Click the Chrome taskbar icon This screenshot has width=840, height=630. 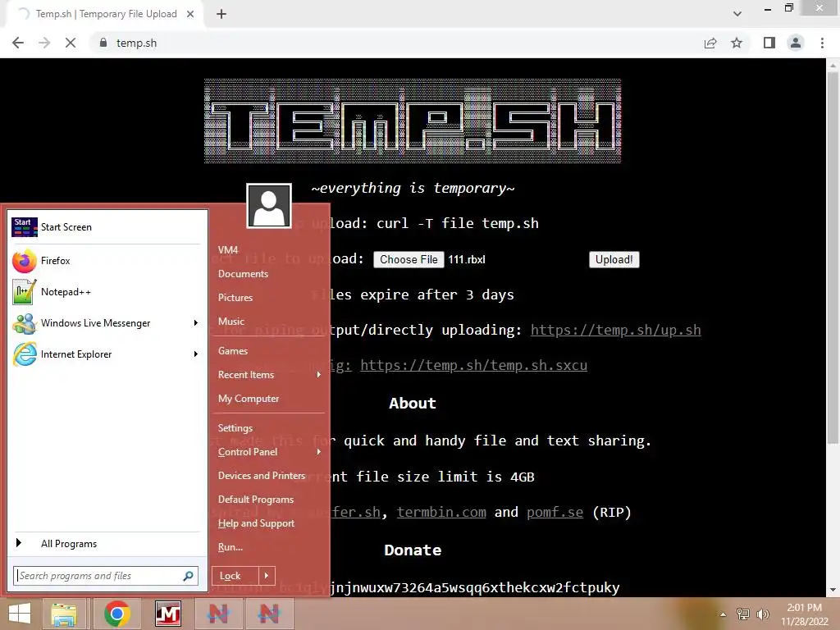point(117,614)
